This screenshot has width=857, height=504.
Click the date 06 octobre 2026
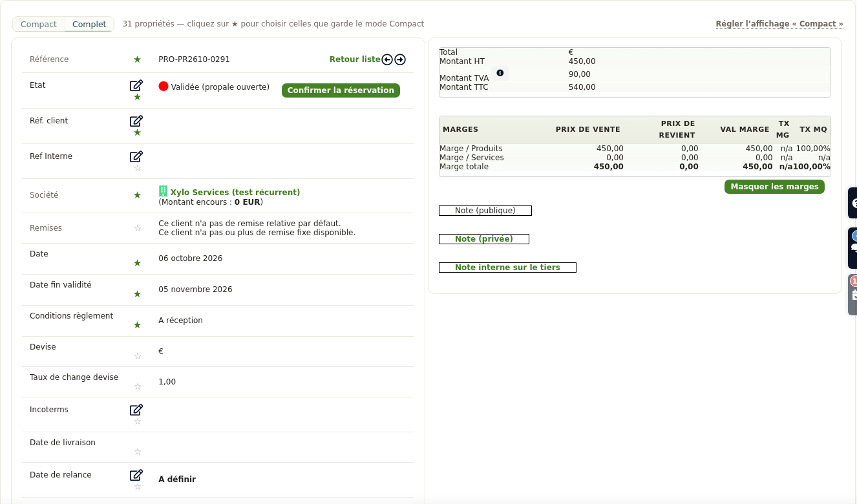191,258
